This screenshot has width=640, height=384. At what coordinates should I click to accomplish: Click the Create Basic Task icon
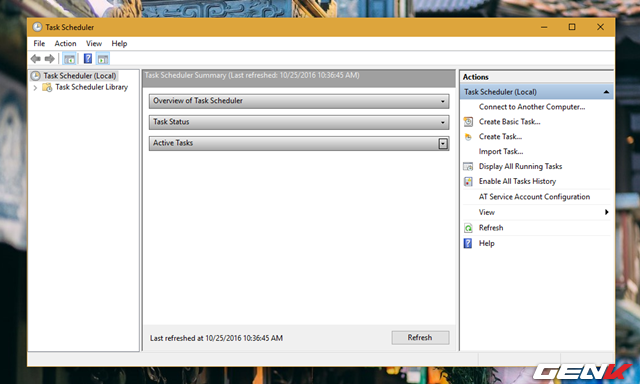[469, 122]
